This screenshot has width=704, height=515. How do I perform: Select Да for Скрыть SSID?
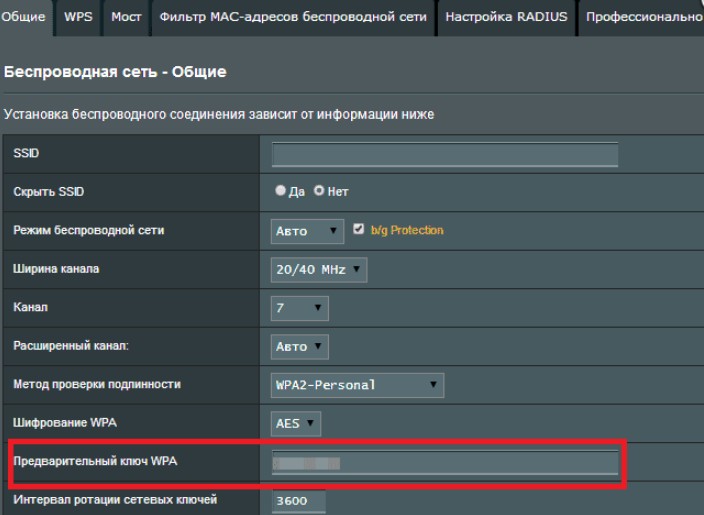pyautogui.click(x=281, y=192)
